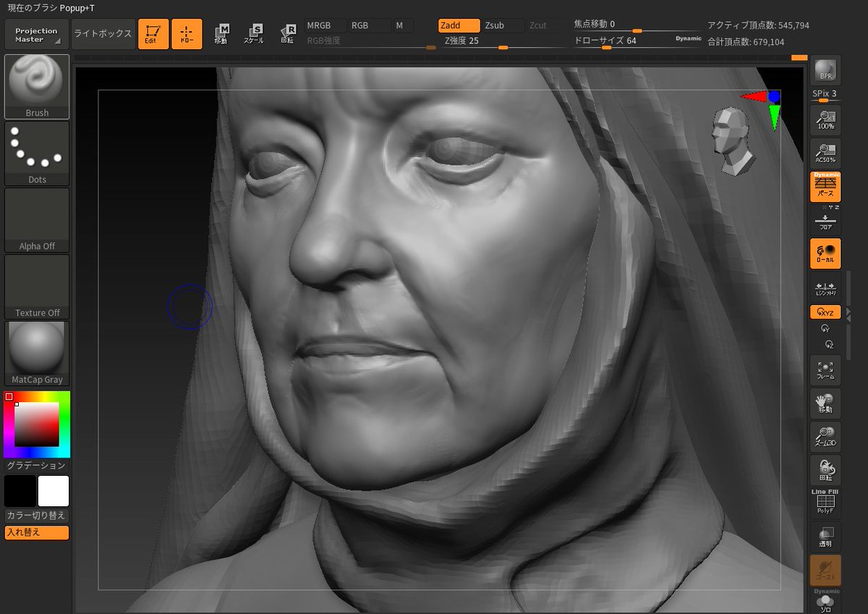Click the Move (移動) hand navigation icon
Viewport: 868px width, 614px height.
825,404
